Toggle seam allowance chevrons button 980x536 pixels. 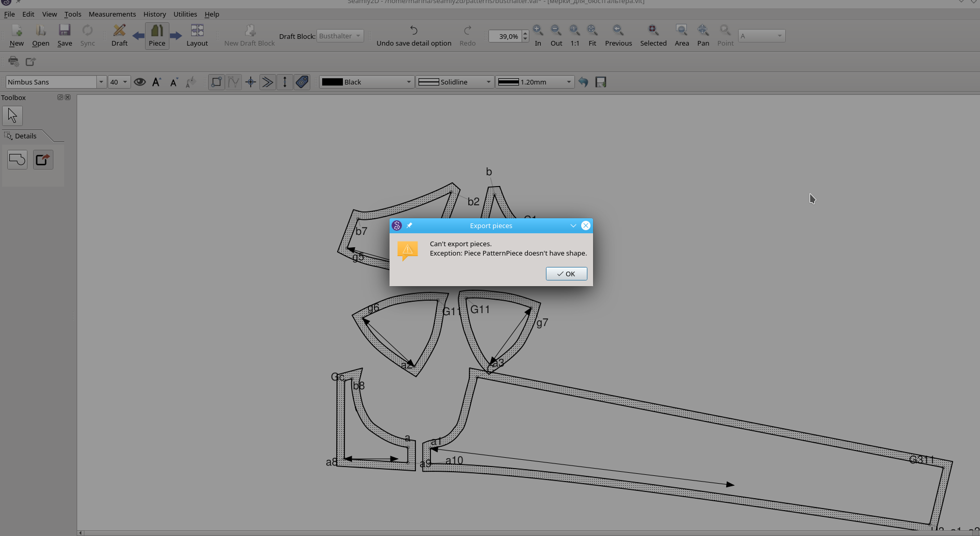pyautogui.click(x=267, y=82)
